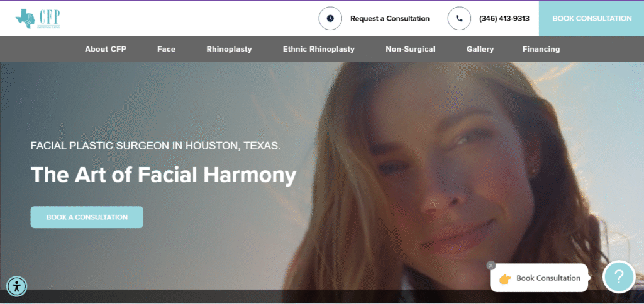Viewport: 644px width, 304px height.
Task: Choose Non-Surgical from the navigation bar
Action: (410, 49)
